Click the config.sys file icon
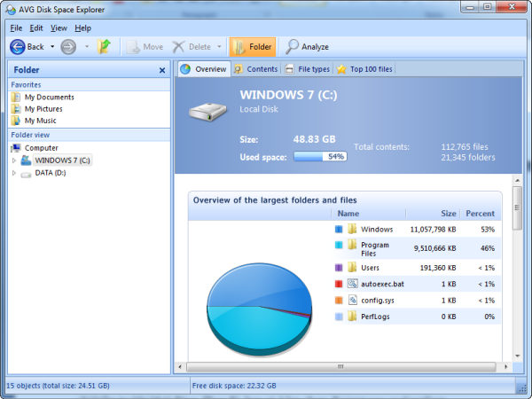This screenshot has width=532, height=399. 353,300
